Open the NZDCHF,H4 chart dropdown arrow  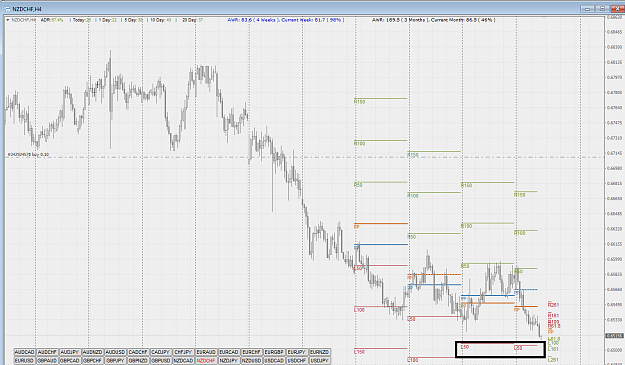click(8, 20)
